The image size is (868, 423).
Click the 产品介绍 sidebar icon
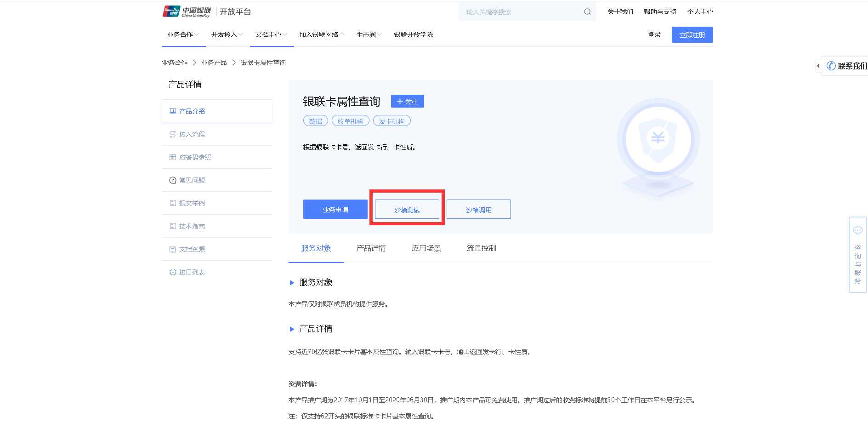coord(173,111)
